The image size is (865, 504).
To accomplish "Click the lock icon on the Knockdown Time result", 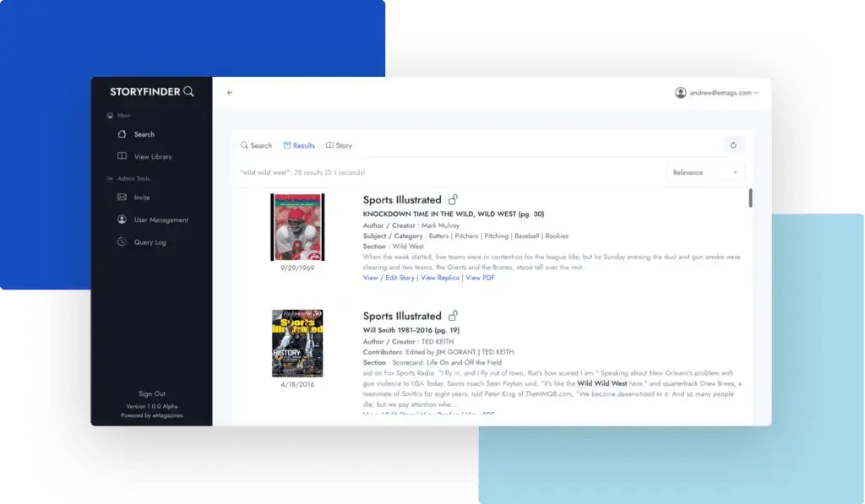I will (453, 199).
